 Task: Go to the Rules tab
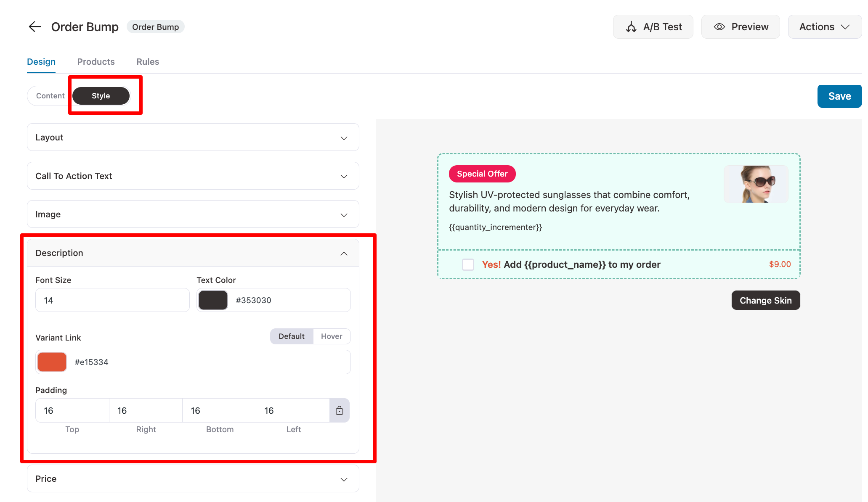coord(148,62)
